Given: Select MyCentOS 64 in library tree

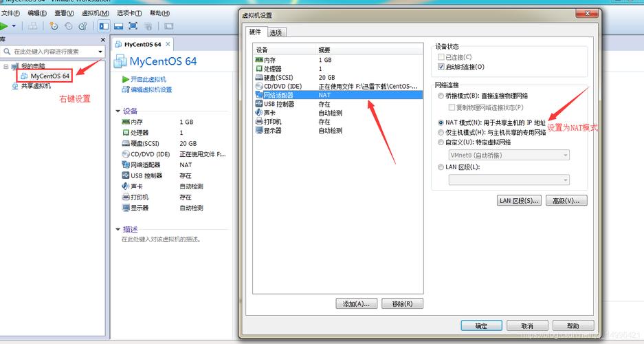Looking at the screenshot, I should (x=45, y=76).
